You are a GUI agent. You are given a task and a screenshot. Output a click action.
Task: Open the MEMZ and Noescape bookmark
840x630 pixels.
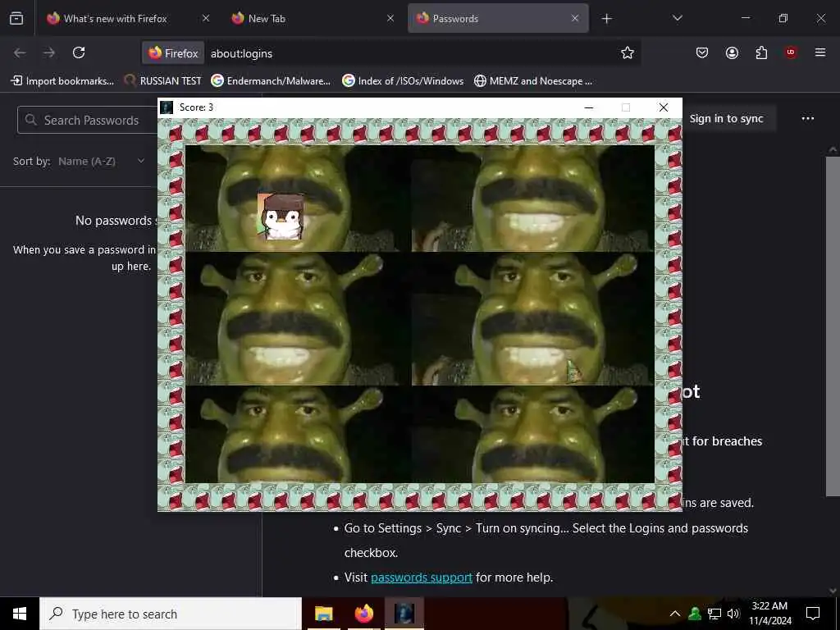coord(533,81)
